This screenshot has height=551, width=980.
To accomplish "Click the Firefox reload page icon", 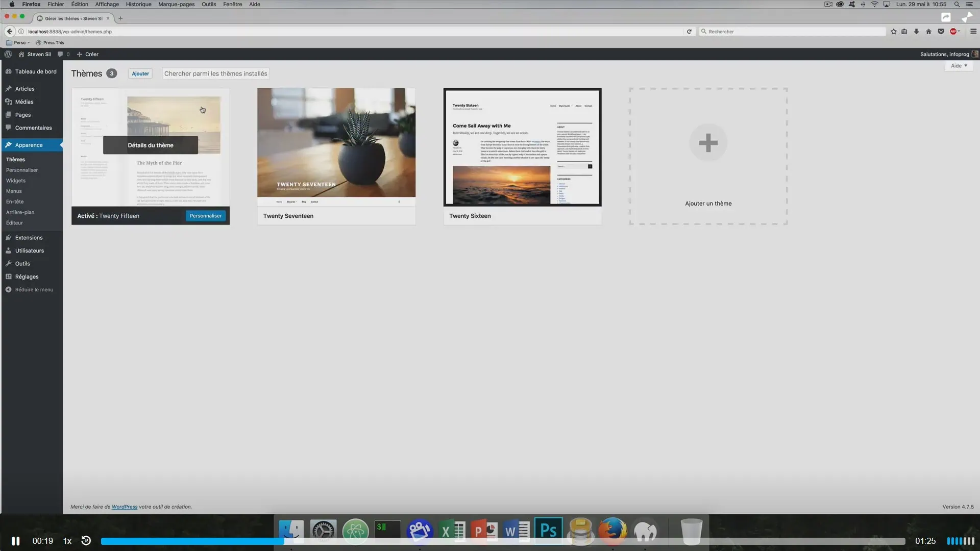I will pyautogui.click(x=689, y=32).
